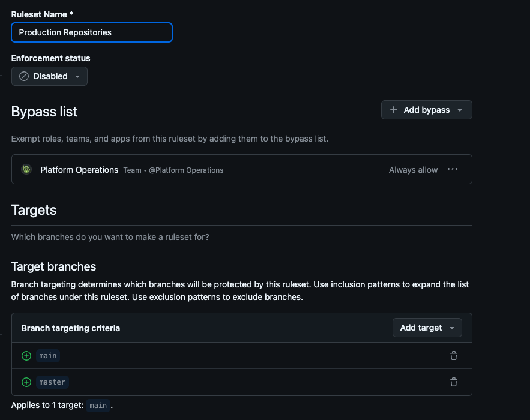Screen dimensions: 530x420
Task: Click the Always allow bypass mode text
Action: point(413,170)
